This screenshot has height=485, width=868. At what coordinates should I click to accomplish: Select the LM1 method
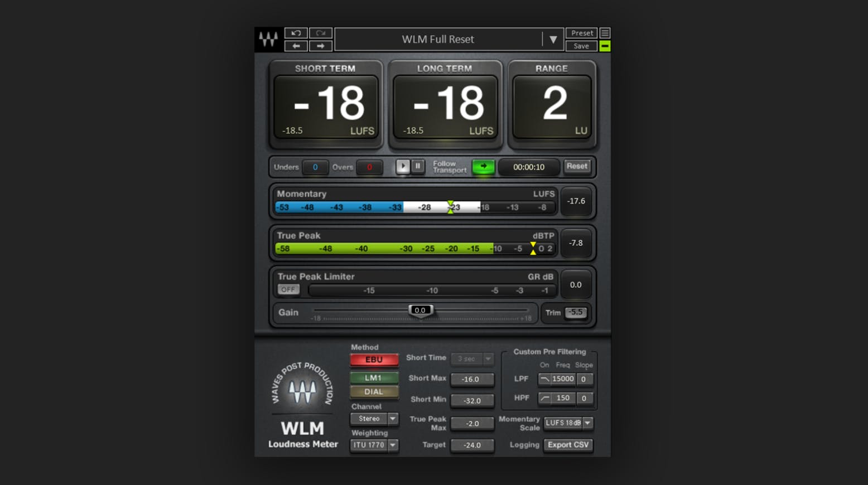point(374,378)
